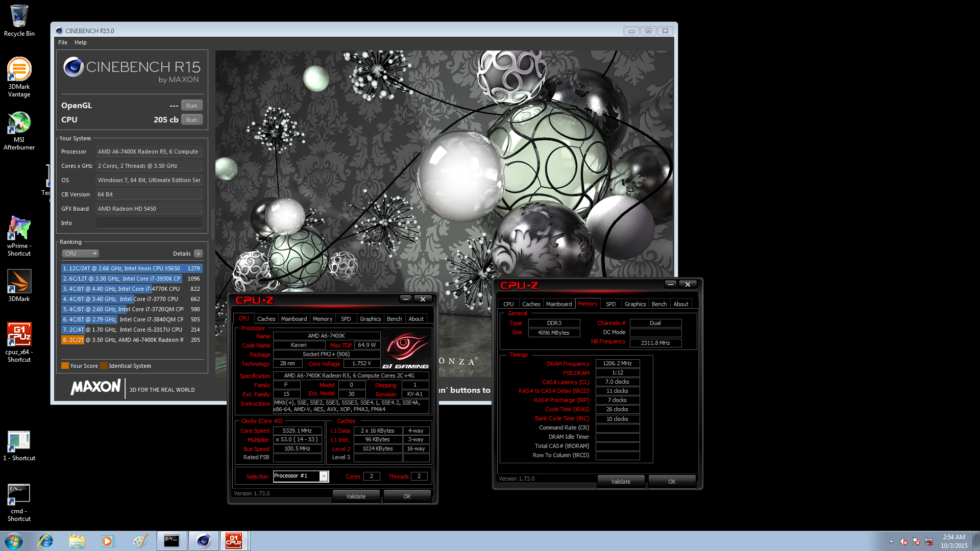Viewport: 980px width, 551px height.
Task: Open Cinebench File menu
Action: click(63, 42)
